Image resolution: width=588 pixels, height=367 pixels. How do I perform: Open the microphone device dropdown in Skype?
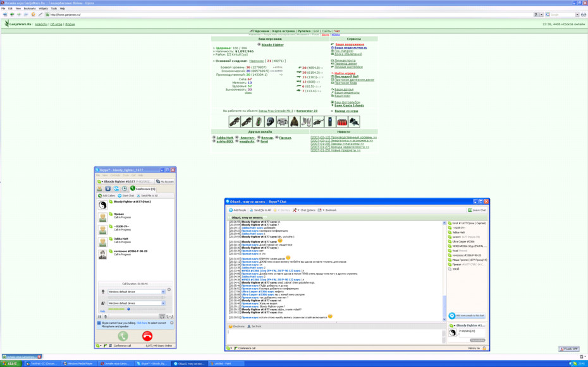(x=163, y=292)
